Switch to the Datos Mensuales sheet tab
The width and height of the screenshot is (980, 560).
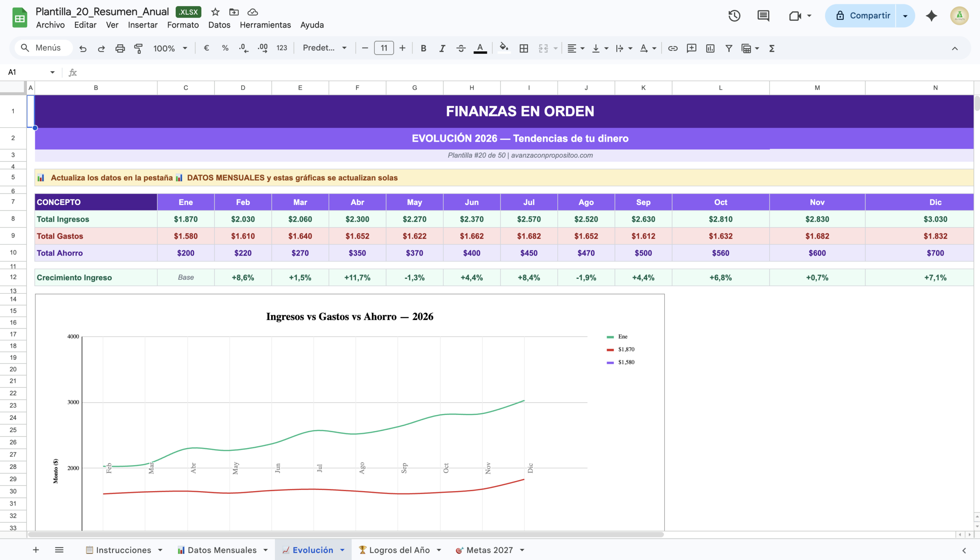pyautogui.click(x=222, y=550)
